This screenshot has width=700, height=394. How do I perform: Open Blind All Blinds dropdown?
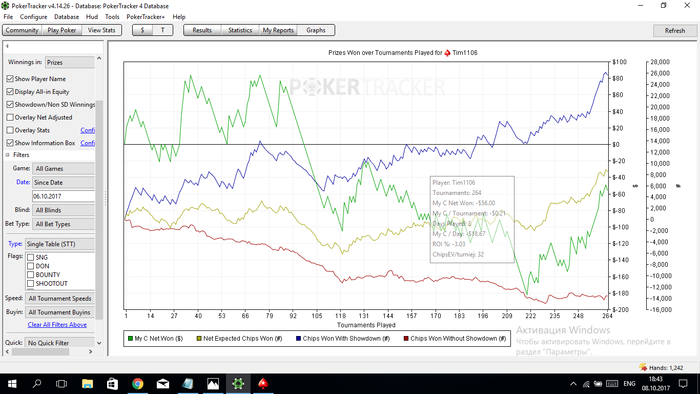63,210
